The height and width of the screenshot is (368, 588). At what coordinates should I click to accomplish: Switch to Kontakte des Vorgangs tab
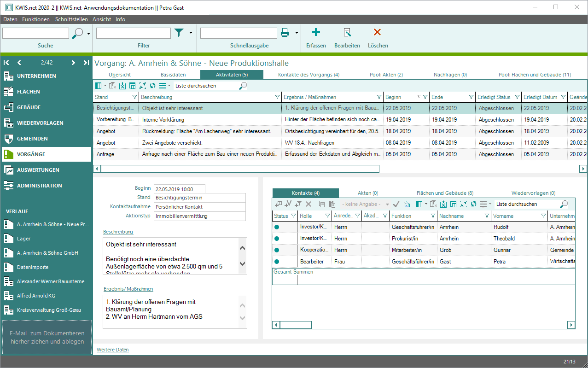pyautogui.click(x=309, y=75)
